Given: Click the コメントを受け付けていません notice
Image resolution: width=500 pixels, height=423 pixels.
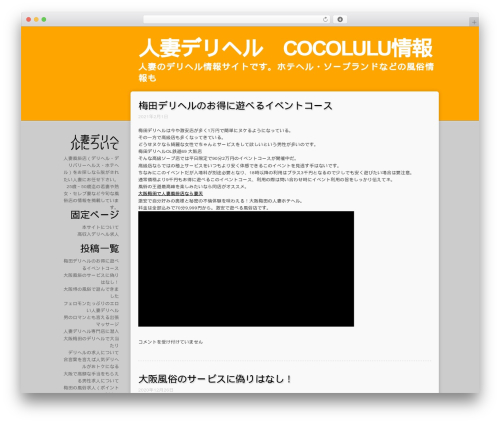Looking at the screenshot, I should point(170,342).
